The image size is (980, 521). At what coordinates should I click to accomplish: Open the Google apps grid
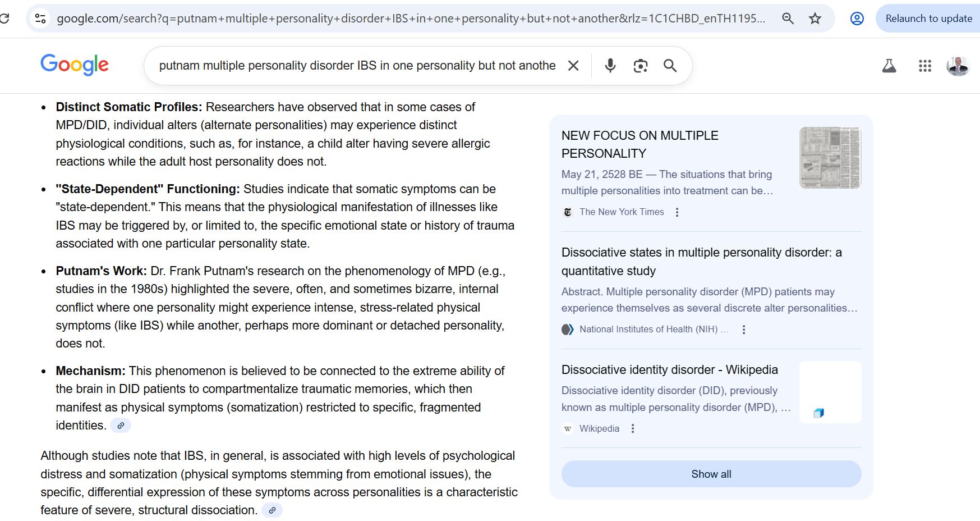925,66
